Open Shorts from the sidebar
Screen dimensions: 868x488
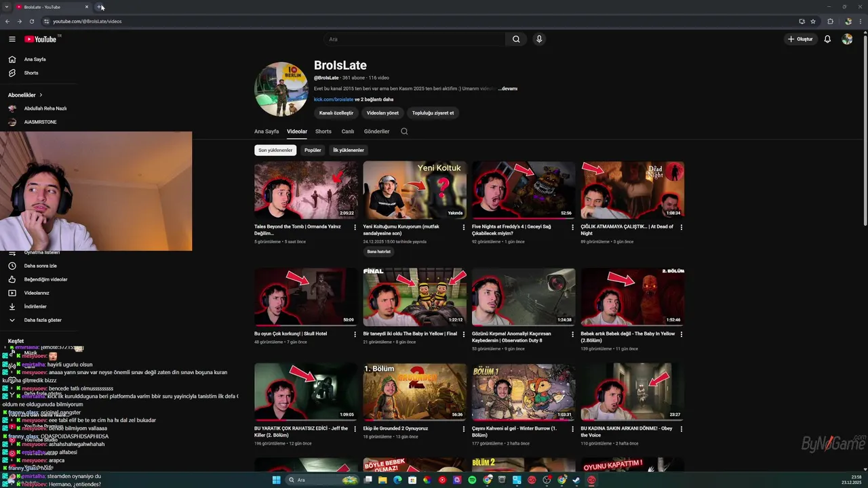31,73
